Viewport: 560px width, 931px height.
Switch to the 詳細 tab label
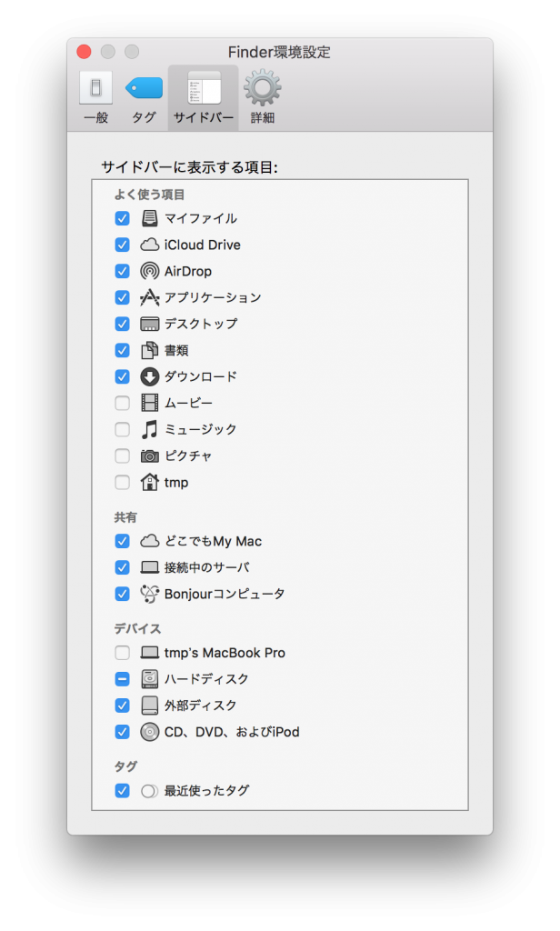tap(262, 117)
